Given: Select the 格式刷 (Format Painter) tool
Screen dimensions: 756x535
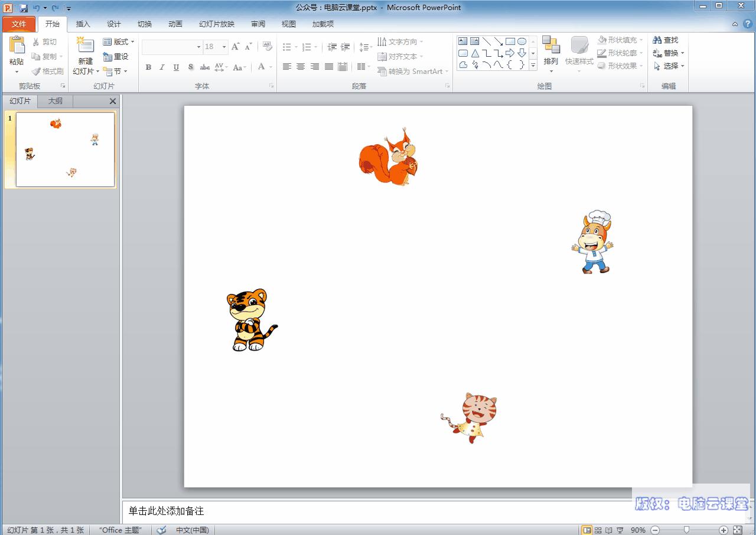Looking at the screenshot, I should [47, 72].
